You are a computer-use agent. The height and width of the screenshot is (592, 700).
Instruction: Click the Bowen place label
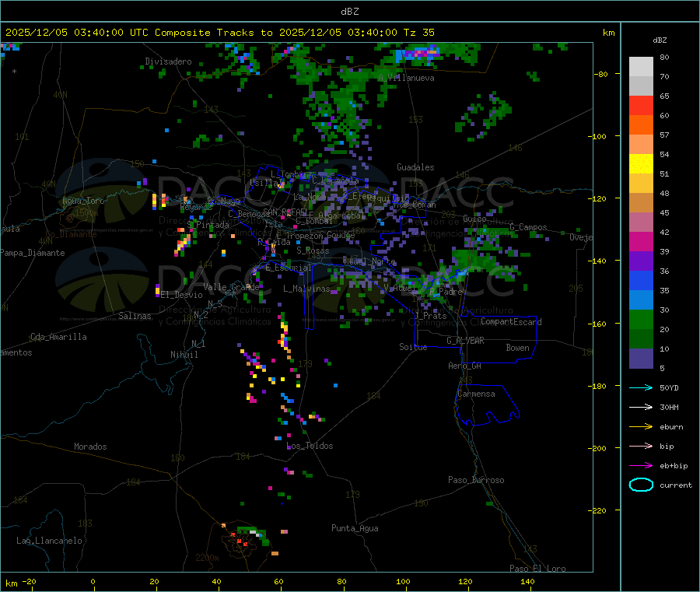pyautogui.click(x=517, y=348)
